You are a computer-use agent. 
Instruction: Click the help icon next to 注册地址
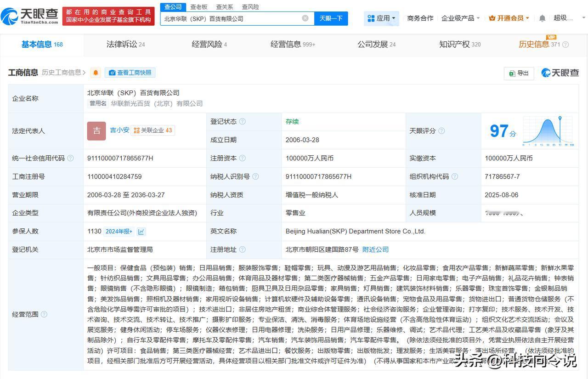(x=242, y=249)
